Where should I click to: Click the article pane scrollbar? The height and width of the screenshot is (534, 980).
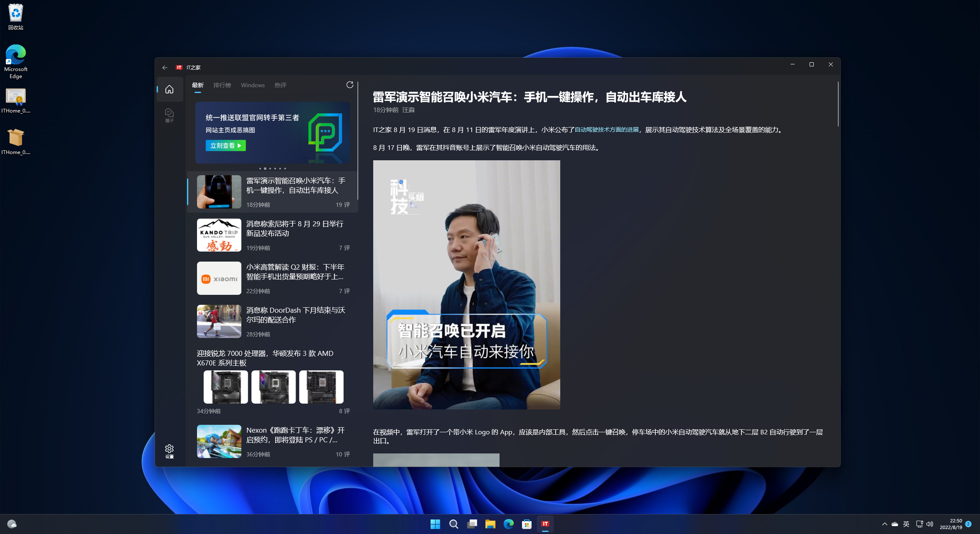[x=838, y=104]
